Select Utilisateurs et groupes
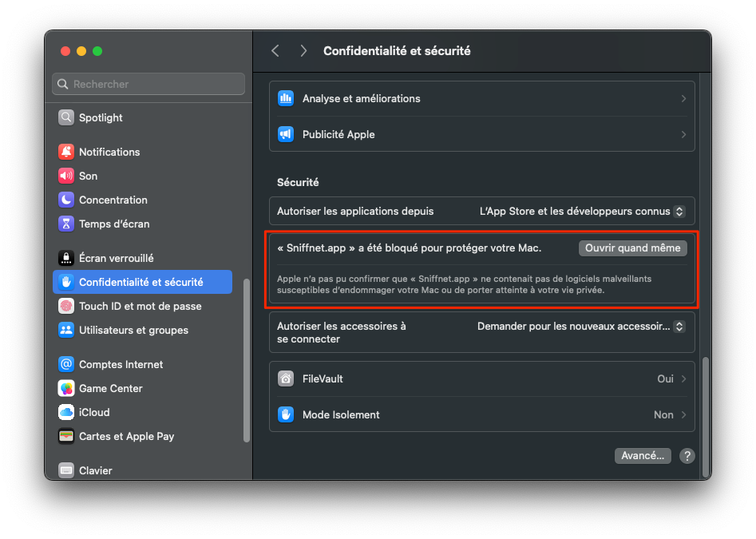756x539 pixels. (x=142, y=331)
